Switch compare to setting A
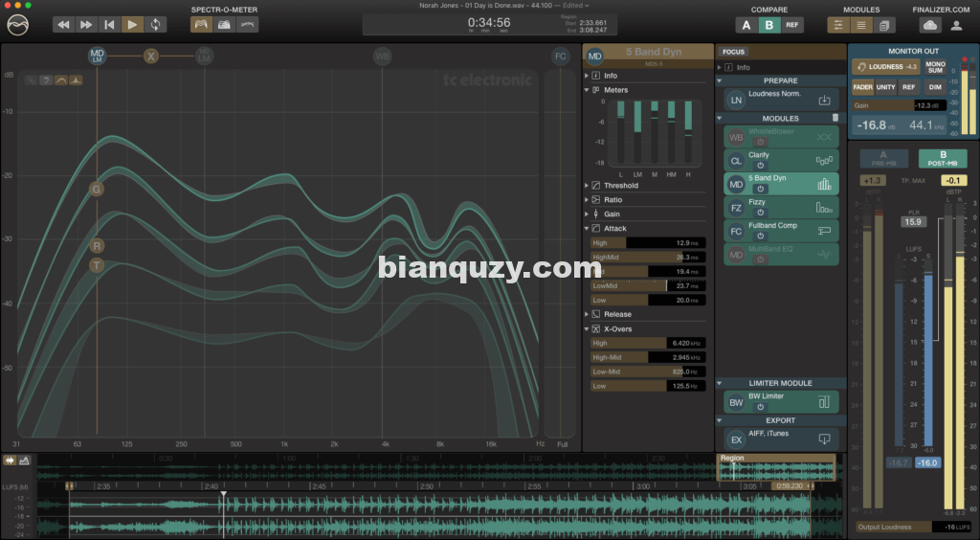980x540 pixels. click(746, 25)
